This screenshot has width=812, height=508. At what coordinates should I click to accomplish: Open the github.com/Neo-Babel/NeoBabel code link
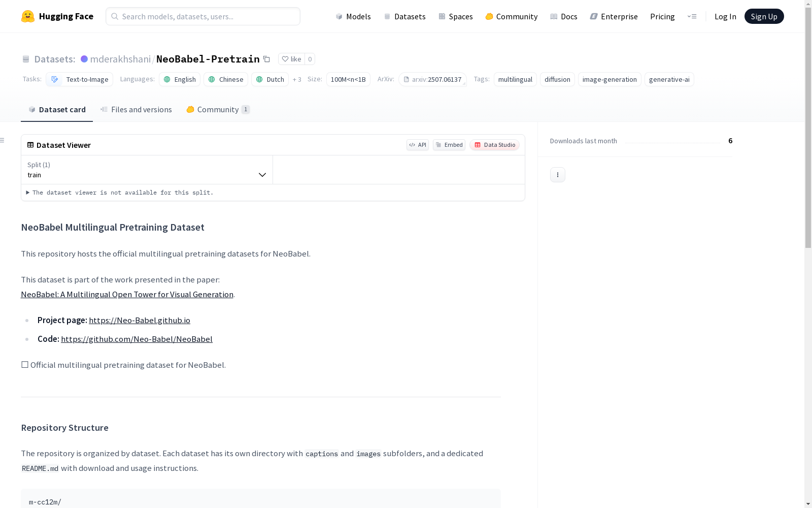click(x=137, y=339)
